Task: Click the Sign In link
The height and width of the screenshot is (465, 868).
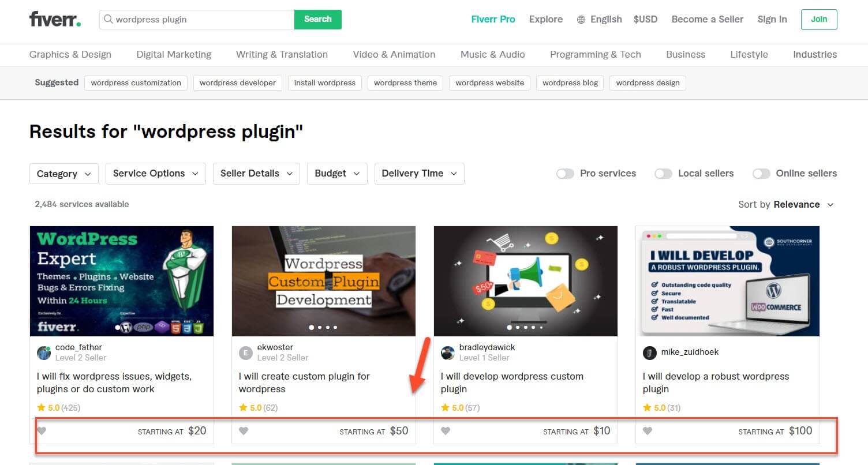Action: [772, 19]
